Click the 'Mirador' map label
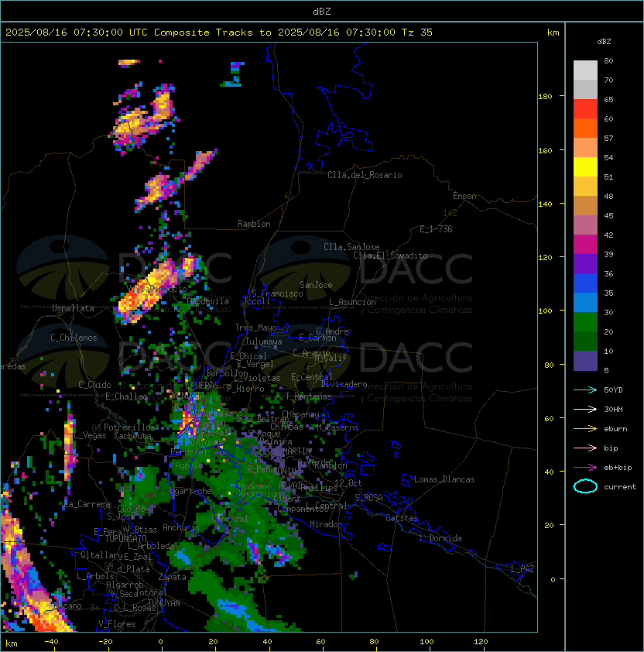The width and height of the screenshot is (644, 652). point(326,524)
